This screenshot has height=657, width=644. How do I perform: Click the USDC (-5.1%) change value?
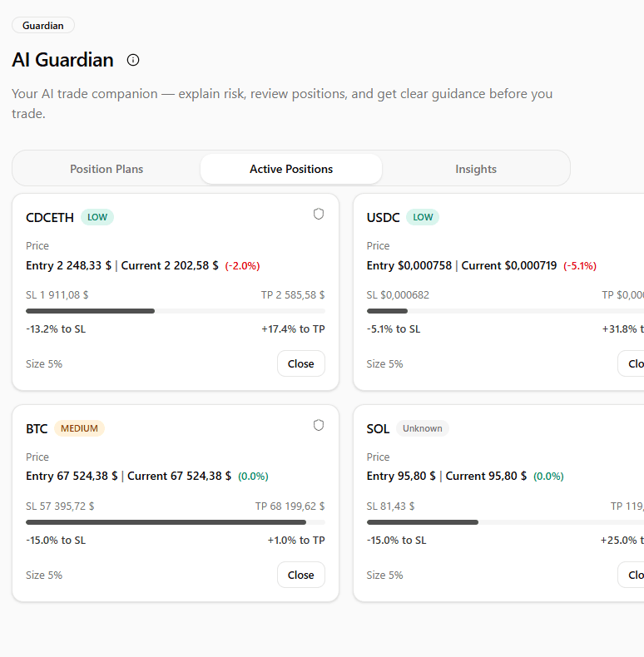coord(580,266)
